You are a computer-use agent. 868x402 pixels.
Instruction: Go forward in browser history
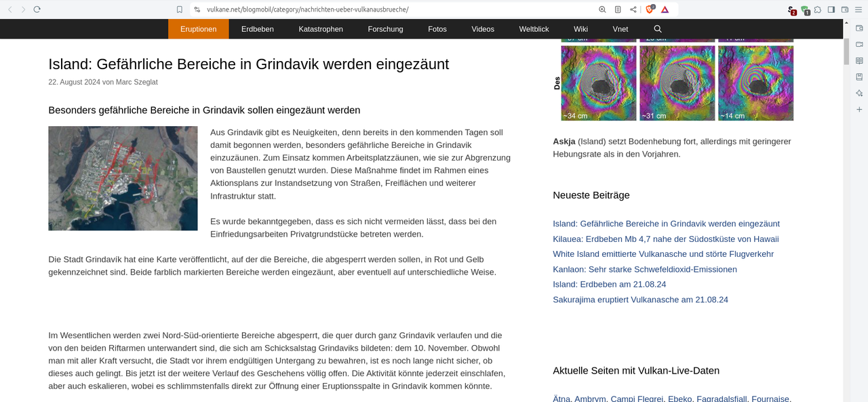[24, 9]
